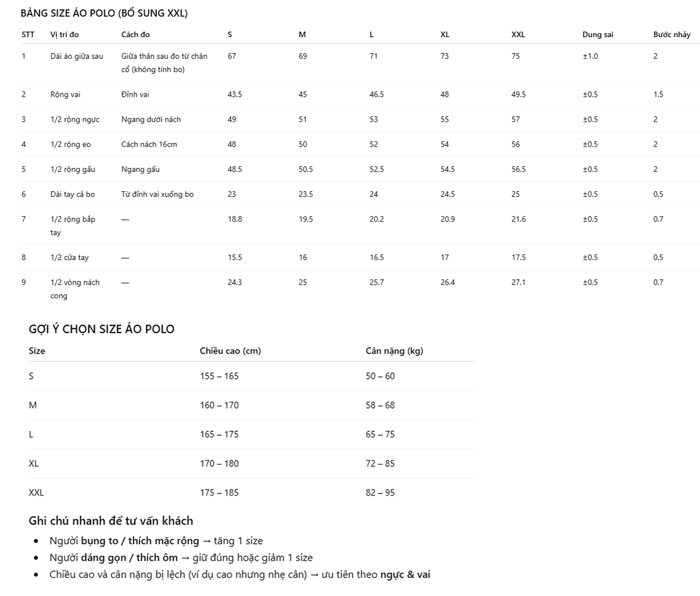Select the '72 – 85' weight range cell
This screenshot has height=596, width=700.
380,464
